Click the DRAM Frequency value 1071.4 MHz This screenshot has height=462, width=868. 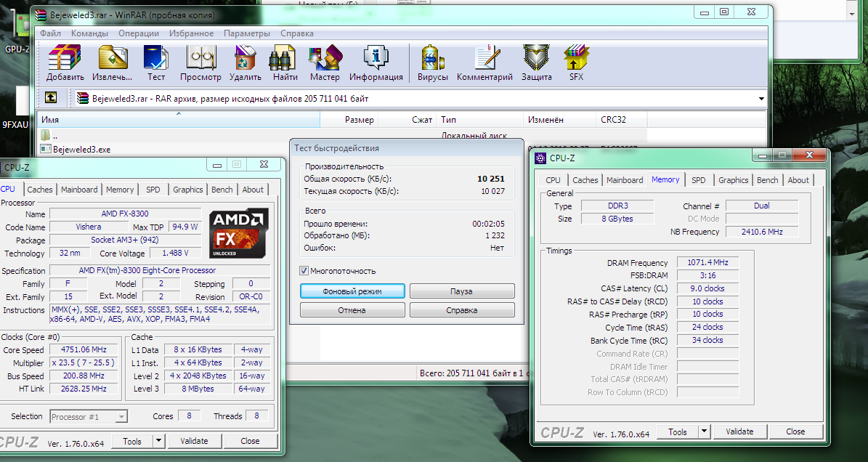(x=707, y=262)
